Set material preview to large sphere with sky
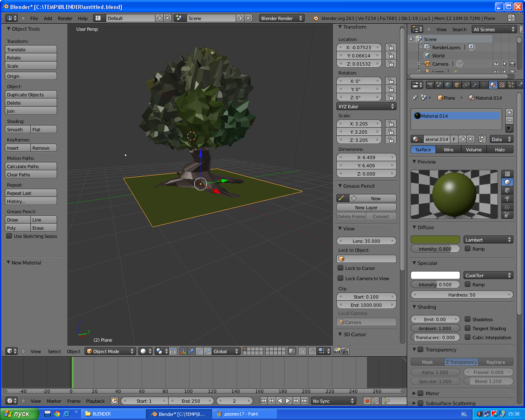 coord(507,215)
